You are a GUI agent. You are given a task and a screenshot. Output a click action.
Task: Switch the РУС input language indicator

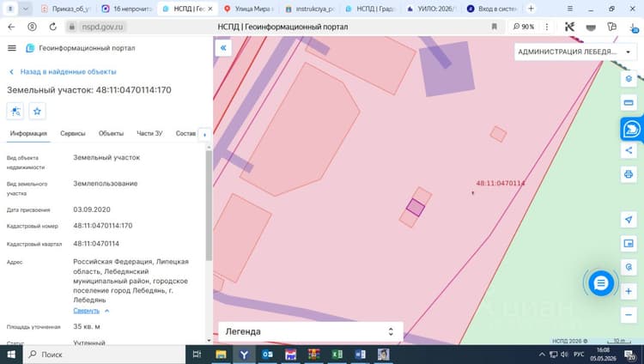pos(579,355)
